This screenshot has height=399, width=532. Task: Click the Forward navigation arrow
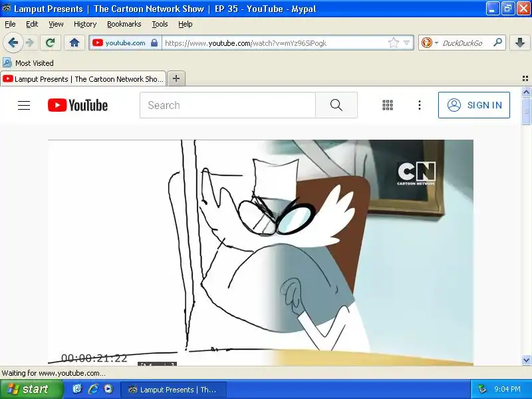click(30, 43)
